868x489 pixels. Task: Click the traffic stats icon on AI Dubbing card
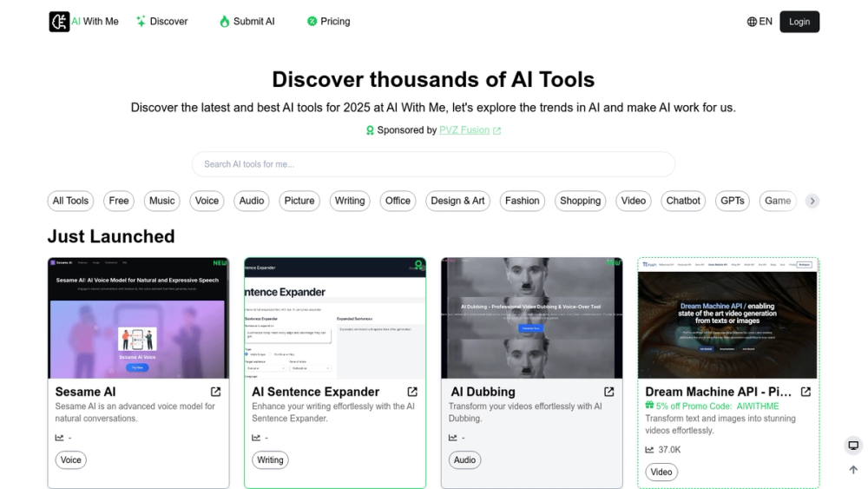[x=453, y=438]
